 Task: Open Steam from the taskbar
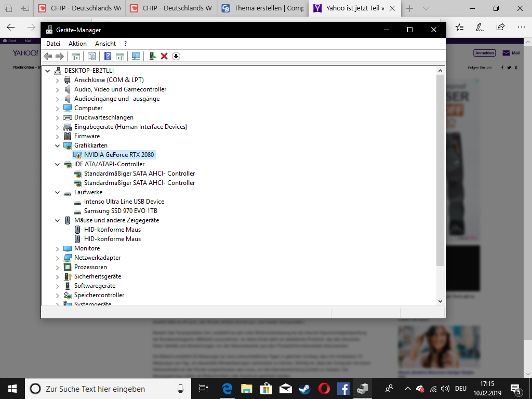pos(304,389)
